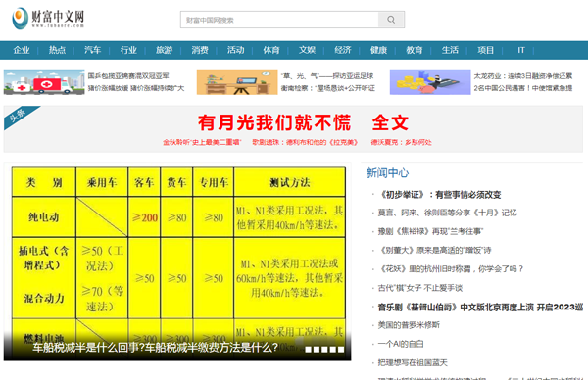Image resolution: width=588 pixels, height=380 pixels.
Task: Open the 一个AI的自白 news link
Action: (x=401, y=344)
